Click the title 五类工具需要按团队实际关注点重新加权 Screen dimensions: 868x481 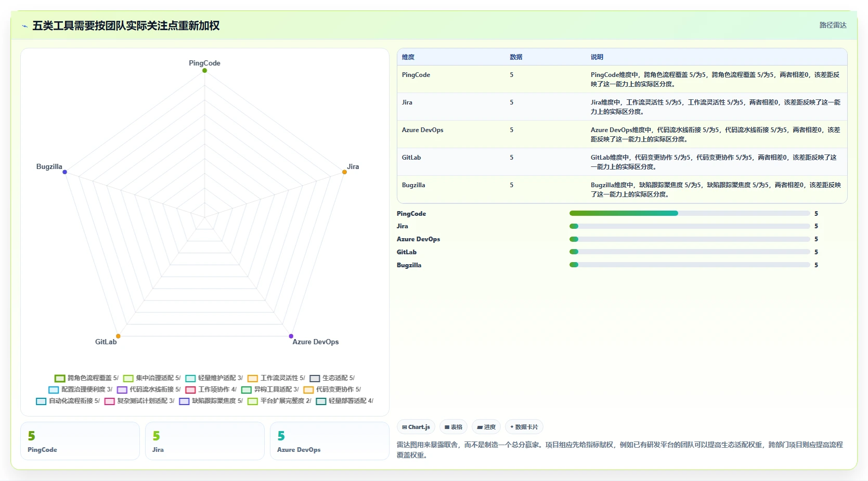tap(126, 26)
